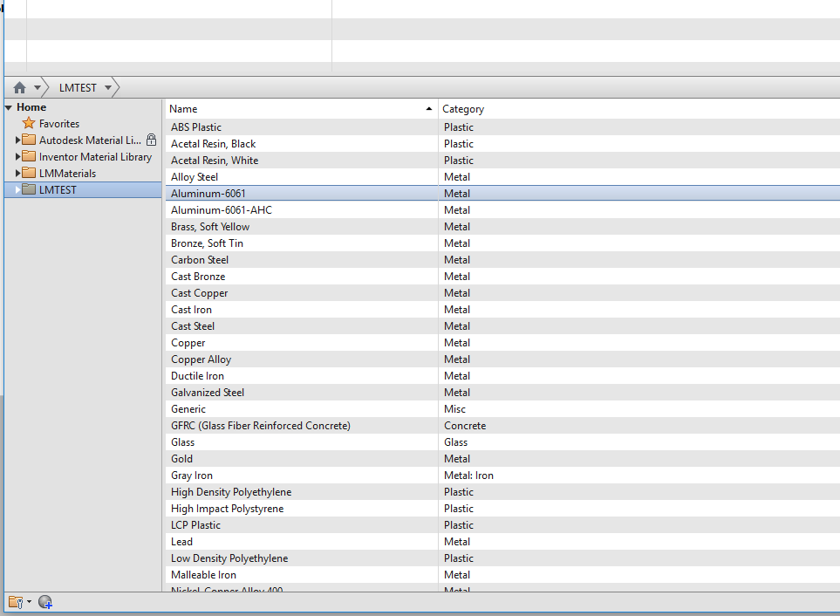The image size is (840, 616).
Task: Select Ductile Iron material
Action: 198,377
